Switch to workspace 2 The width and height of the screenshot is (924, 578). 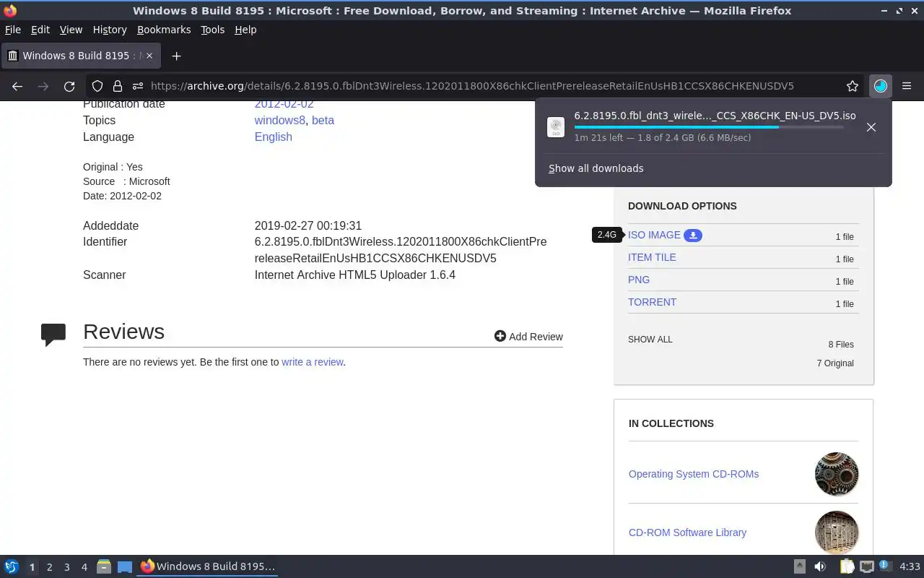[x=49, y=567]
